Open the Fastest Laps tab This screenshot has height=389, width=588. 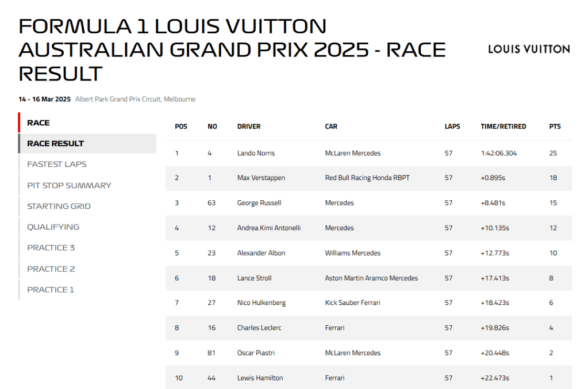(57, 165)
